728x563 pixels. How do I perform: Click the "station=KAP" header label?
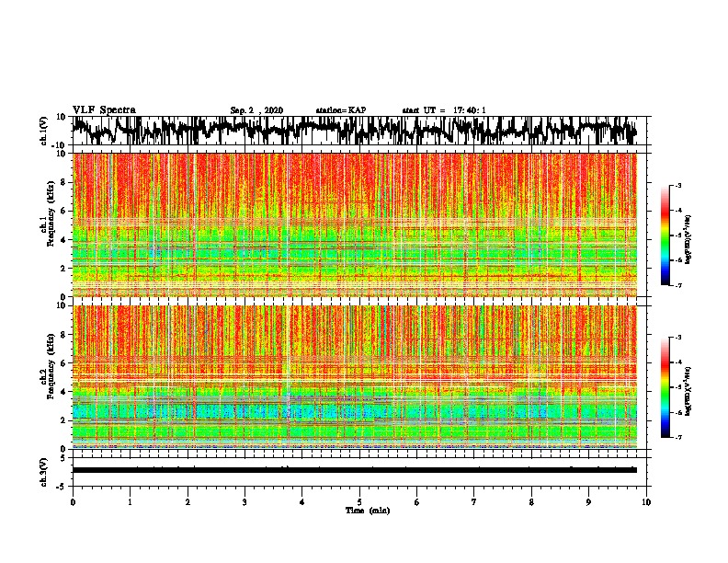[340, 110]
